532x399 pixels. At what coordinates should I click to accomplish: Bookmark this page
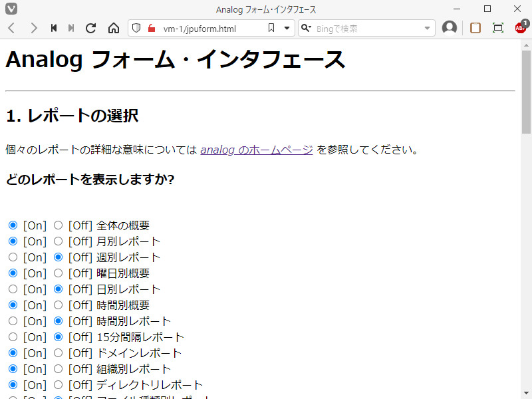click(271, 28)
